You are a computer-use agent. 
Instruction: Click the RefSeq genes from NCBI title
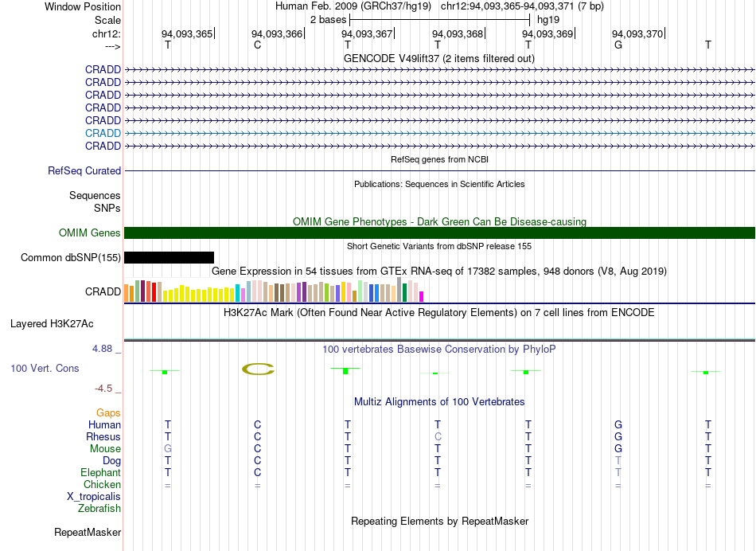click(439, 159)
